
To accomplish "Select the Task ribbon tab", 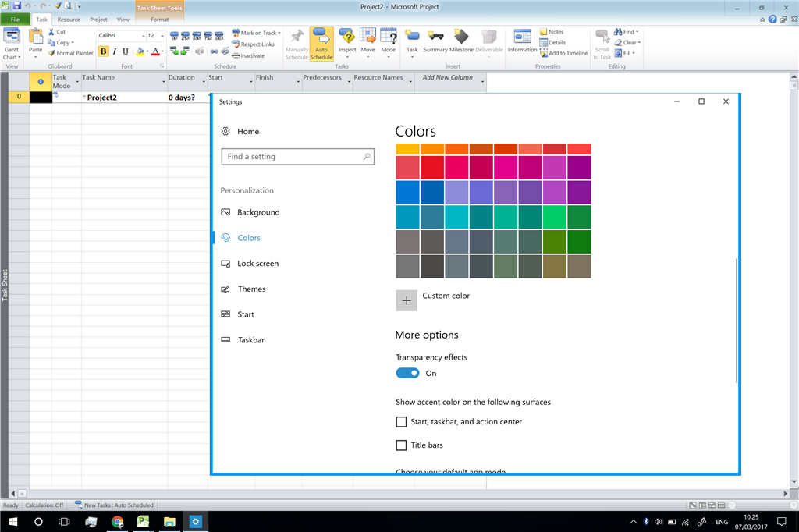I will [x=42, y=20].
